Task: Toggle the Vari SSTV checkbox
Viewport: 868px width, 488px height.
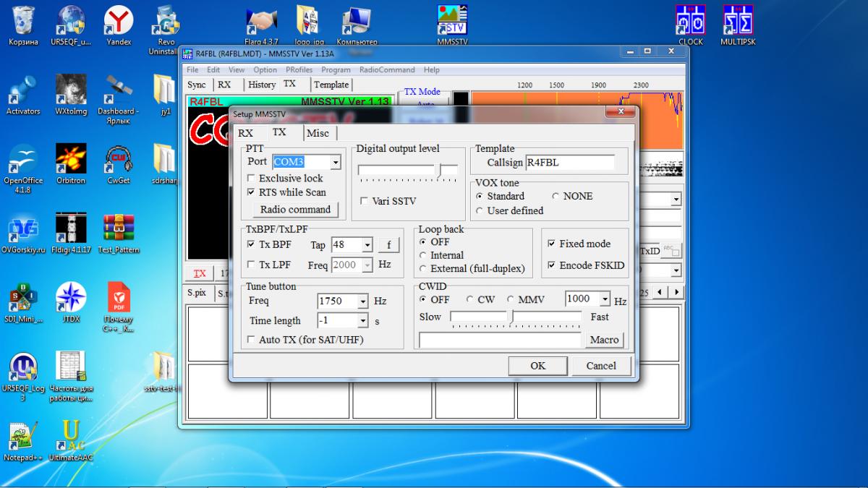Action: pyautogui.click(x=365, y=201)
